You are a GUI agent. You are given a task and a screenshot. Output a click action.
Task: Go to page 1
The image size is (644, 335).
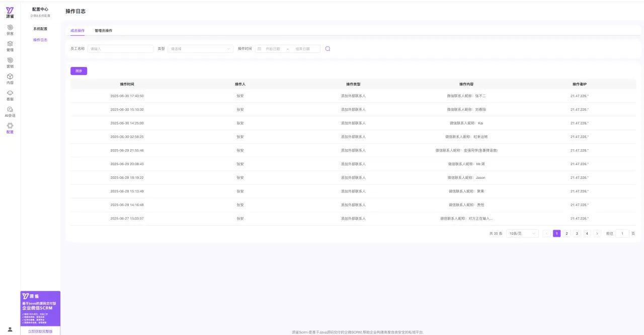coord(557,234)
